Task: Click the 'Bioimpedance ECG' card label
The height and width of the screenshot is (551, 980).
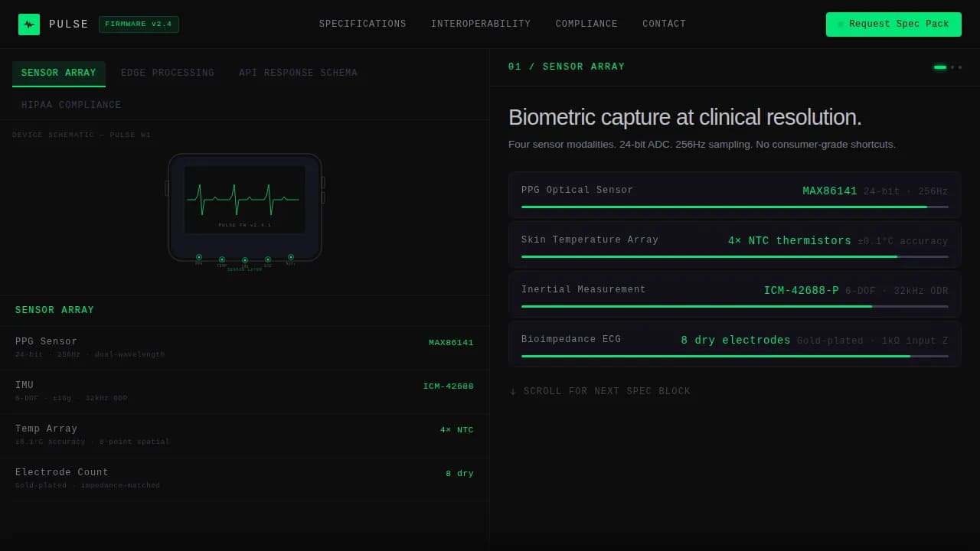Action: click(571, 339)
